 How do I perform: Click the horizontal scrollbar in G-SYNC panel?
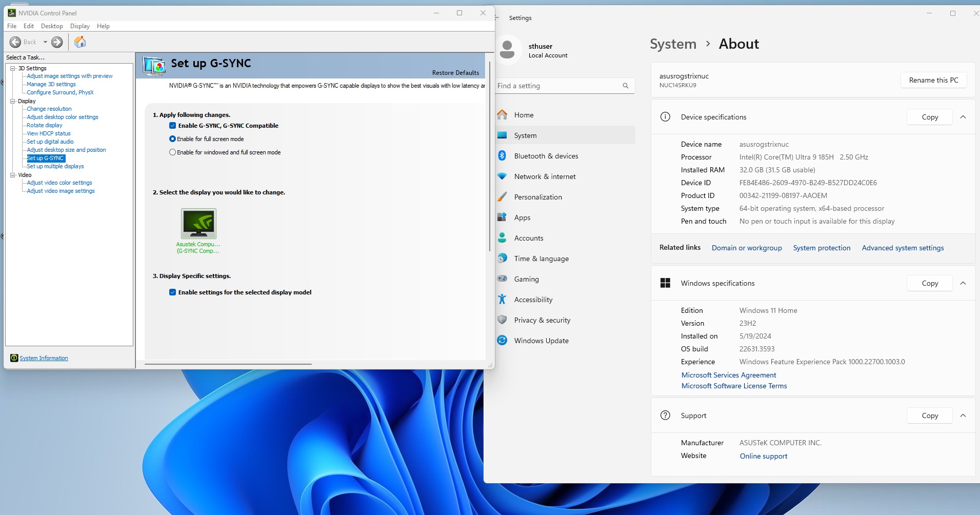click(x=228, y=364)
